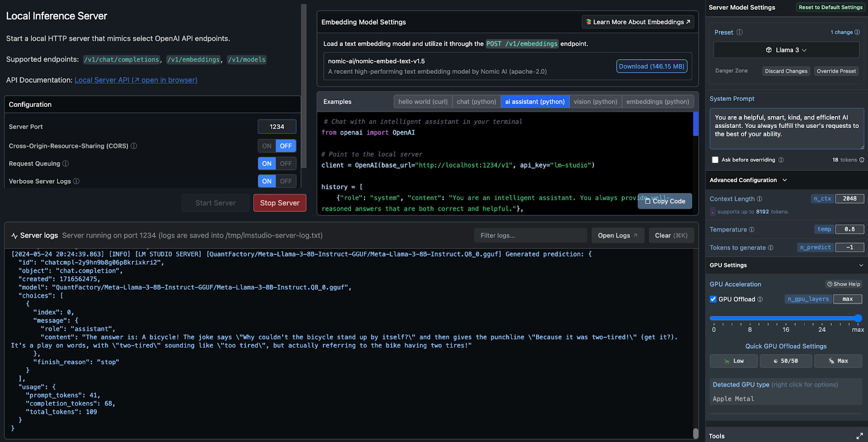Click the Server Port input field
This screenshot has width=868, height=442.
coord(277,126)
